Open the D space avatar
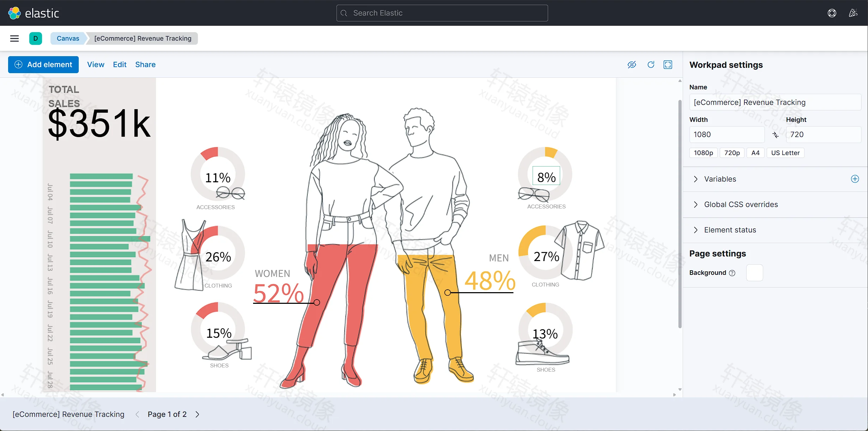Image resolution: width=868 pixels, height=431 pixels. (x=35, y=39)
